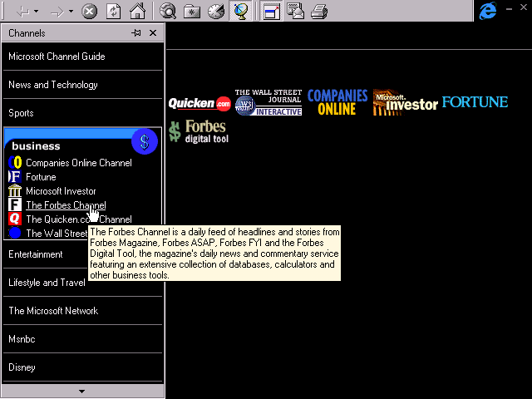Click the Microsoft Investor building icon
This screenshot has height=399, width=532.
pos(15,190)
